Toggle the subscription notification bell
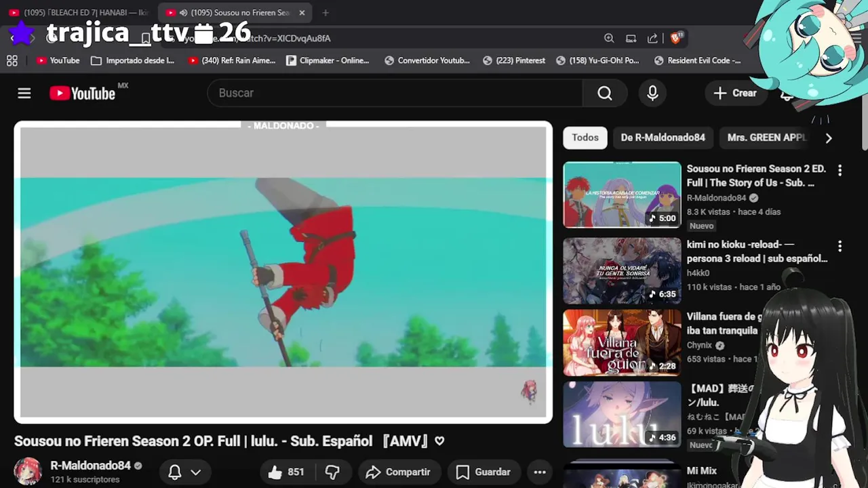 pyautogui.click(x=174, y=472)
